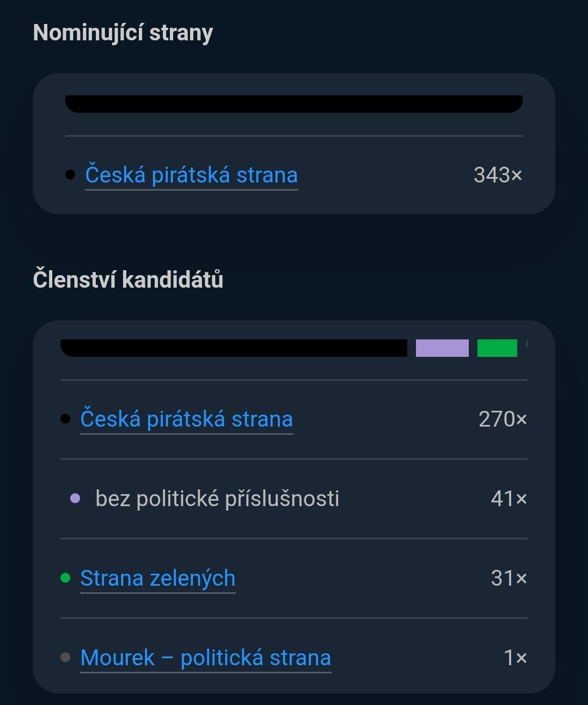Image resolution: width=588 pixels, height=705 pixels.
Task: Click the 31× count for Strana zelených
Action: [509, 578]
